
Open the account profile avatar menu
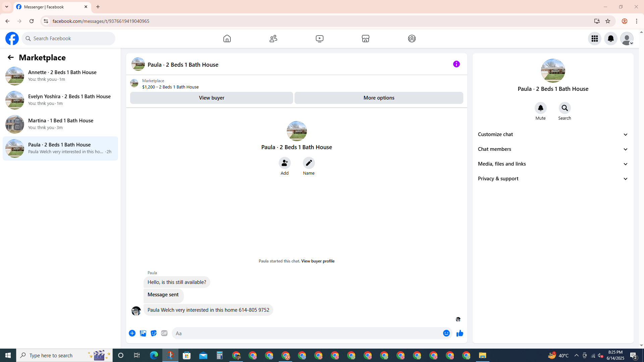click(627, 39)
